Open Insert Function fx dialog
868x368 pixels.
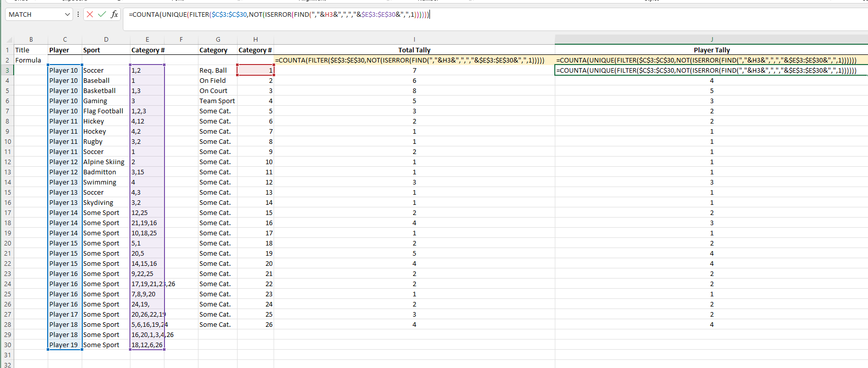tap(114, 14)
